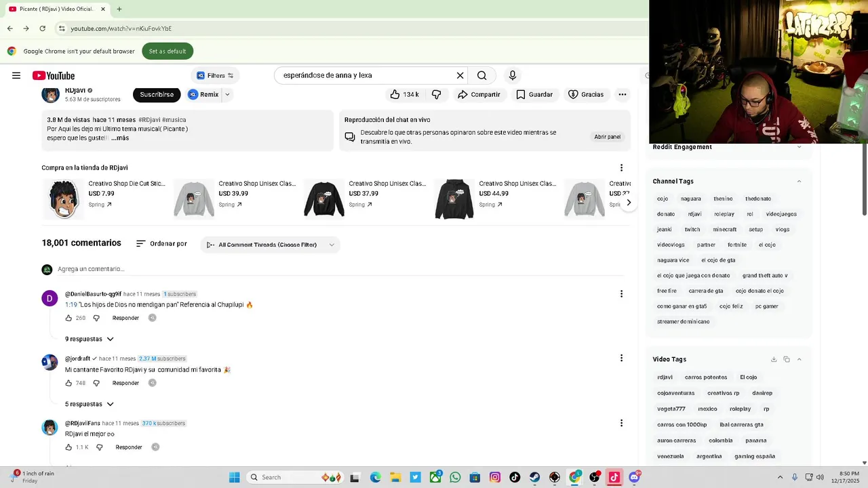This screenshot has height=488, width=868.
Task: View site information icon in address bar
Action: 61,28
